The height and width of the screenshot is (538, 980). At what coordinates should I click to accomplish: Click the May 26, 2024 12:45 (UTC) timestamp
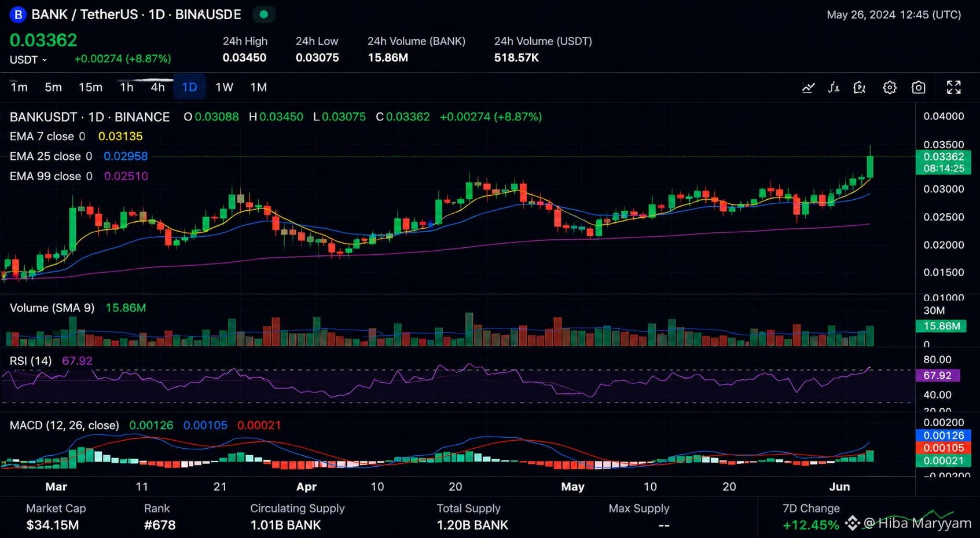coord(894,14)
